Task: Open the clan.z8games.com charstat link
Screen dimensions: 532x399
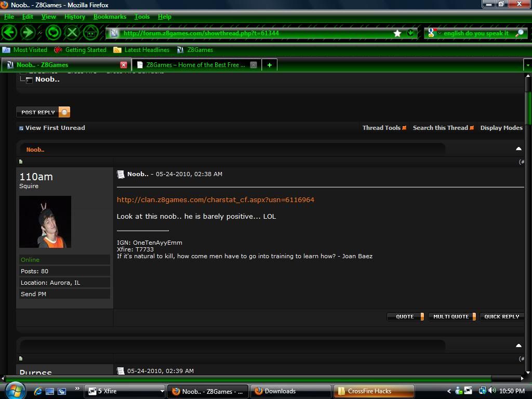Action: [x=215, y=199]
